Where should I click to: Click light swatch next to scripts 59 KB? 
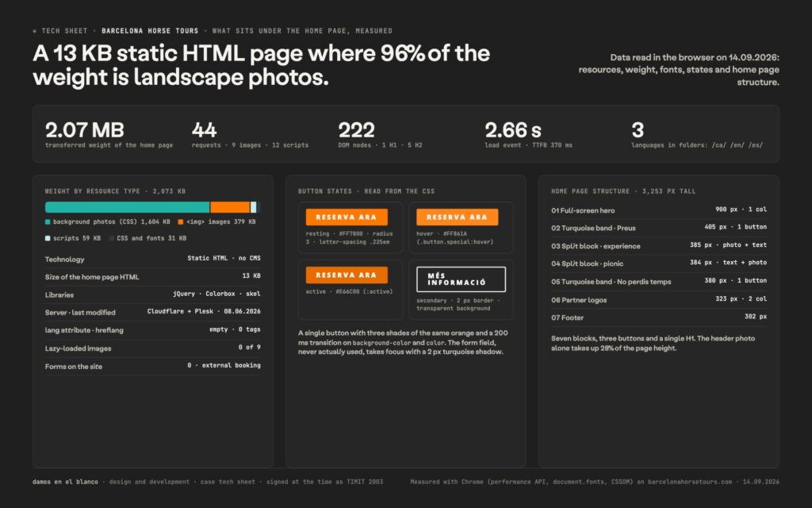48,238
